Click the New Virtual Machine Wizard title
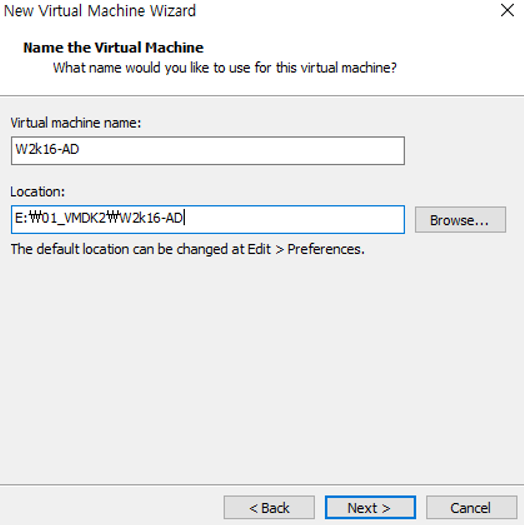524x525 pixels. point(100,11)
